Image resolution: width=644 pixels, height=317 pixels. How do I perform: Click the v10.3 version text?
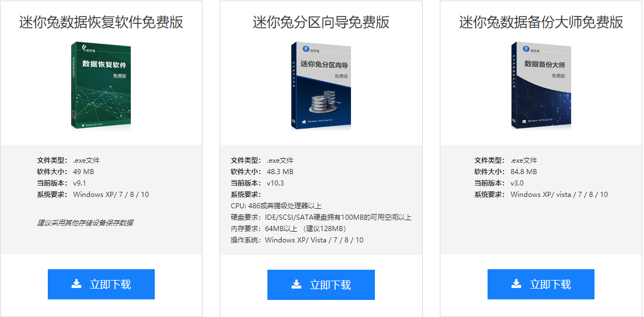(275, 183)
